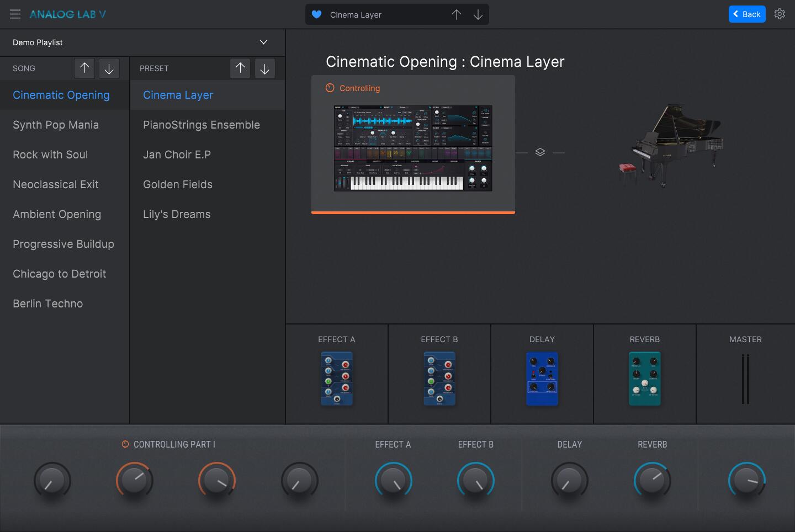Click the Controlling indicator icon on synth part
The width and height of the screenshot is (795, 532).
[330, 88]
